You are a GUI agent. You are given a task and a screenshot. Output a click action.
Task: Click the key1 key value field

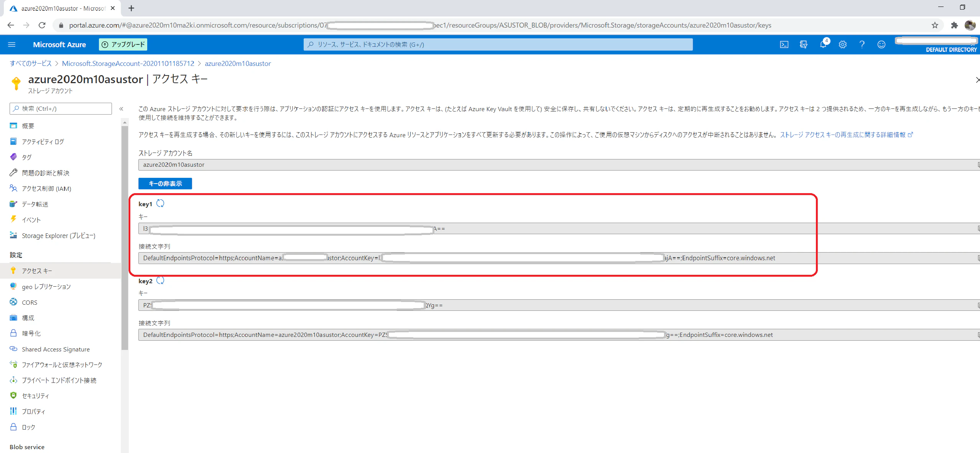click(559, 229)
